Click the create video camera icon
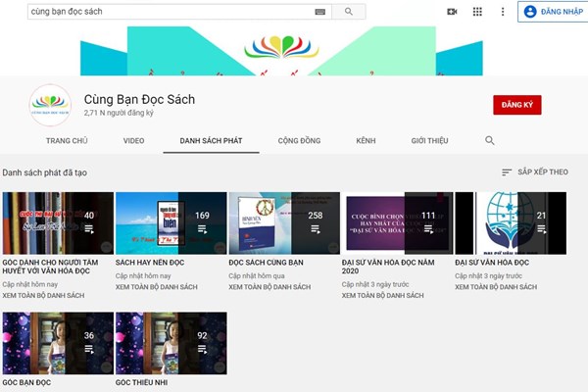This screenshot has width=588, height=392. pyautogui.click(x=452, y=12)
